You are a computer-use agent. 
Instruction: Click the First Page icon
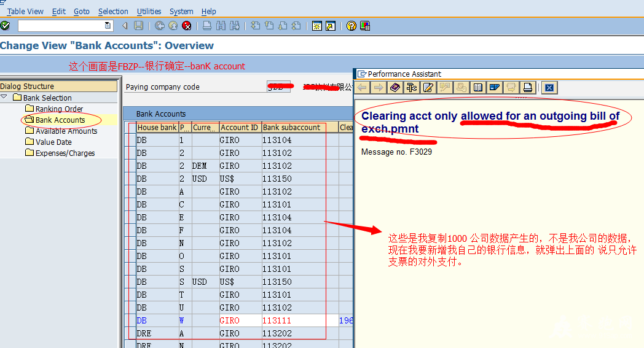coord(256,26)
